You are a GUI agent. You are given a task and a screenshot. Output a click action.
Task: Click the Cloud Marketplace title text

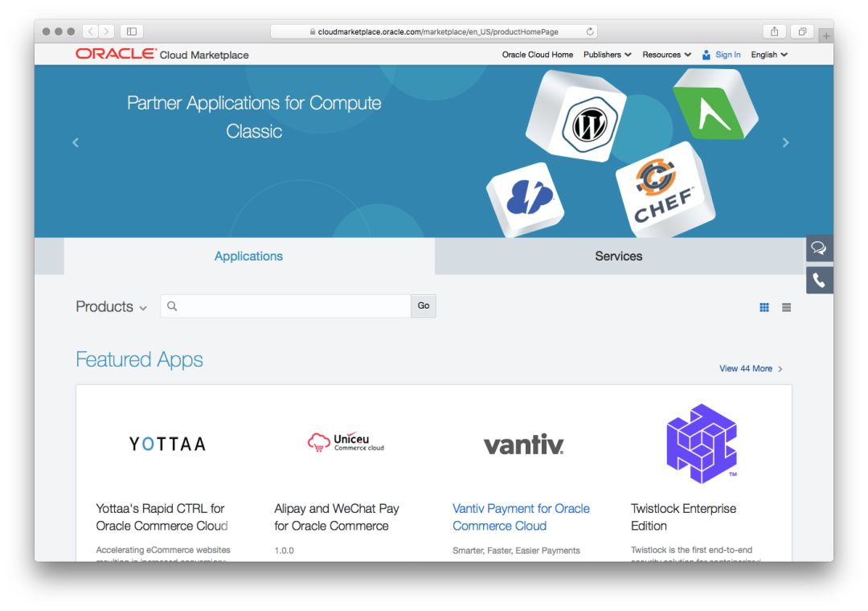click(204, 55)
